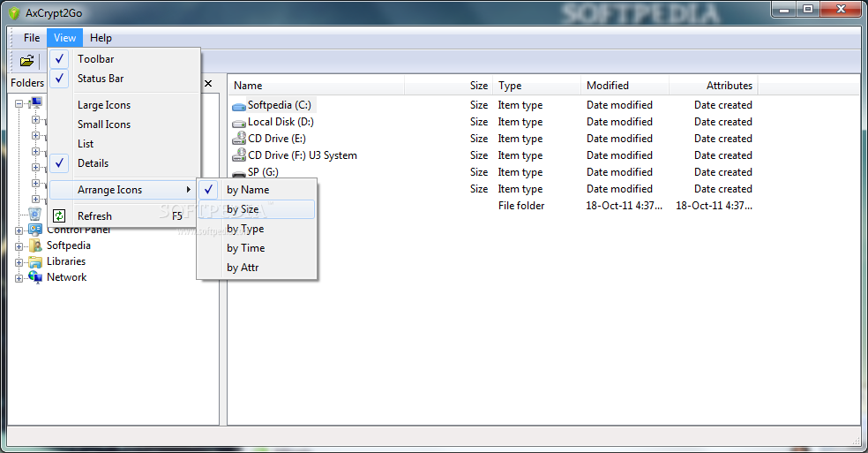Click the Recycle Bin icon in tree
This screenshot has width=868, height=453.
(x=34, y=214)
